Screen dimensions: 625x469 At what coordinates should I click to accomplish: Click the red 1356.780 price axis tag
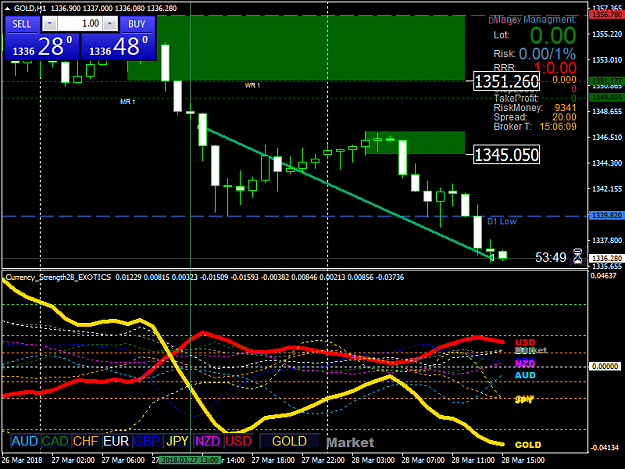(607, 15)
